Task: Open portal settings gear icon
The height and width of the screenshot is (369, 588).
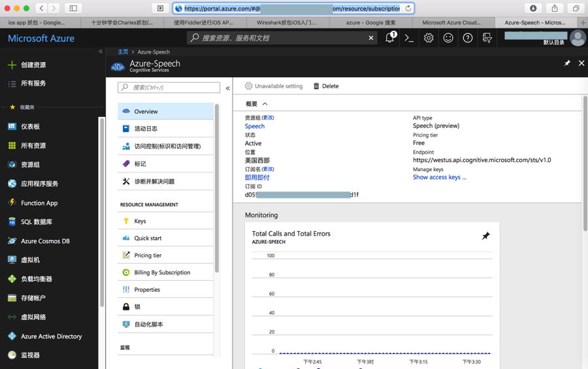Action: pyautogui.click(x=429, y=39)
